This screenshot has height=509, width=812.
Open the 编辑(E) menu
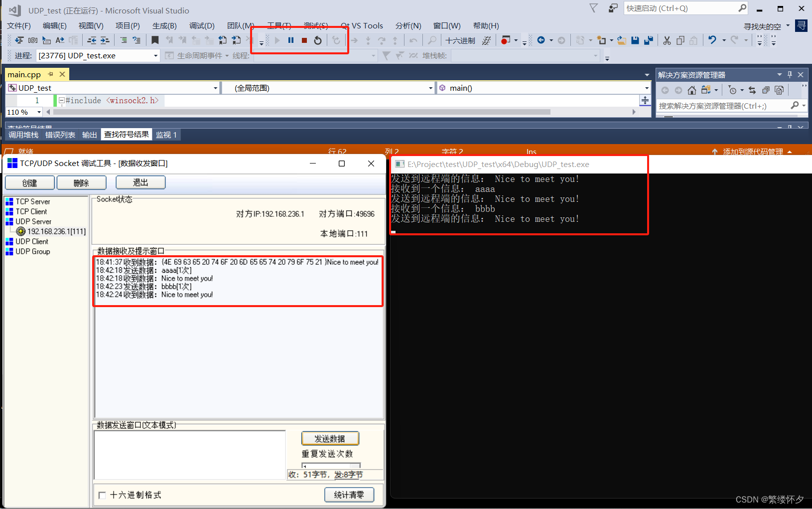click(x=55, y=26)
